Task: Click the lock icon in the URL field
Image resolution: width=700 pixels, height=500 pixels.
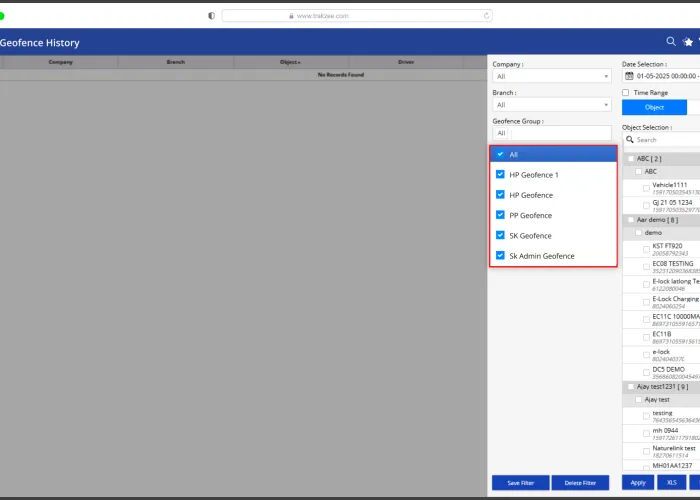Action: 290,16
